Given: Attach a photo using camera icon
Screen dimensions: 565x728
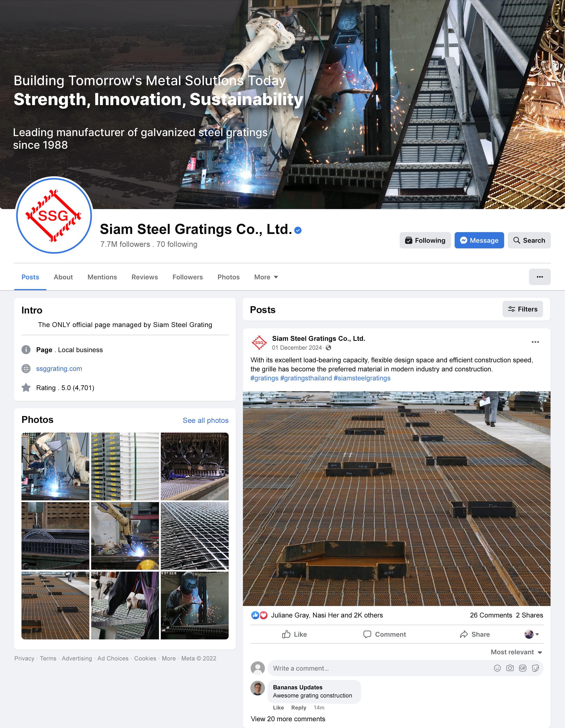Looking at the screenshot, I should pyautogui.click(x=510, y=668).
